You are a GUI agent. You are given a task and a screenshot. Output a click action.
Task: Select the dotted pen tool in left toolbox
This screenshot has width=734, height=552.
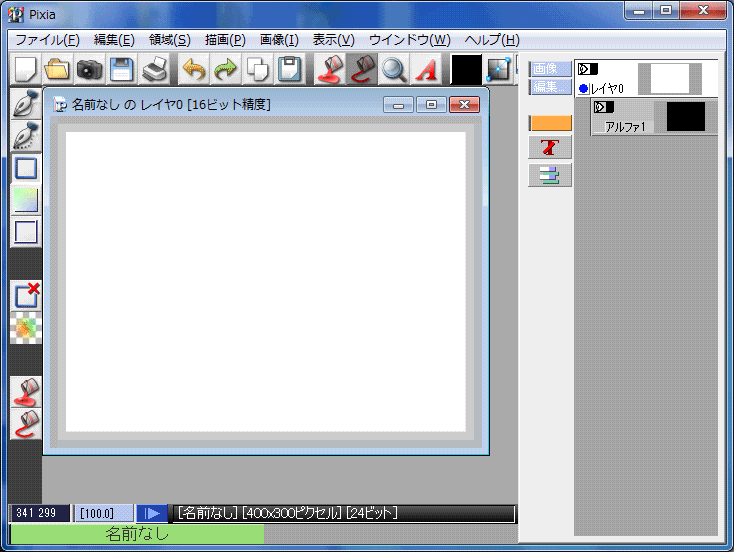coord(26,136)
